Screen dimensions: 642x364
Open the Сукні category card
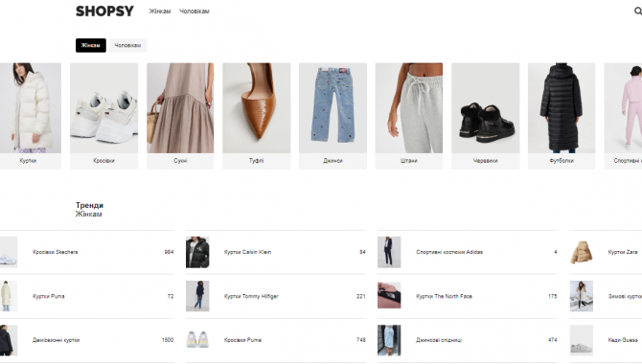coord(180,116)
